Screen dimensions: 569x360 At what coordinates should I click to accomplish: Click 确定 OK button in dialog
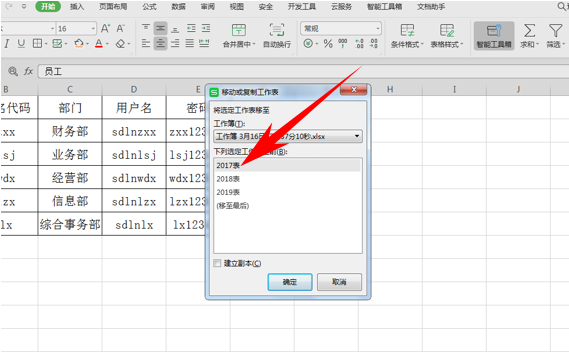click(x=290, y=282)
